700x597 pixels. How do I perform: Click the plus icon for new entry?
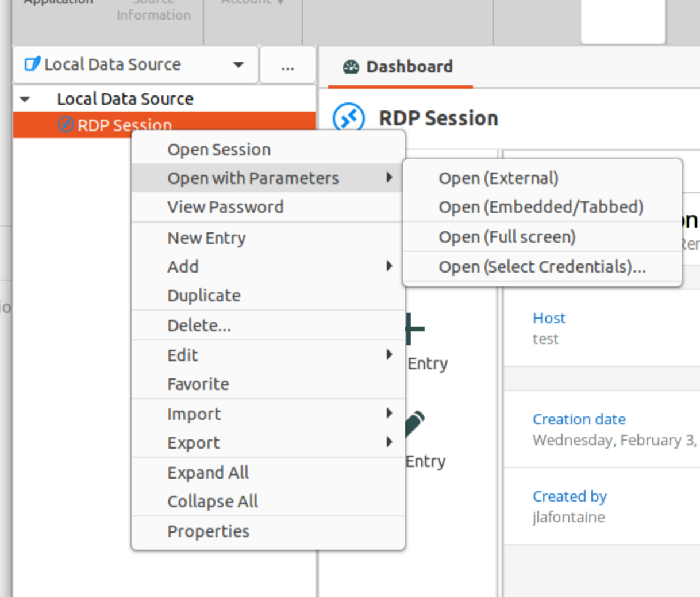pos(415,329)
